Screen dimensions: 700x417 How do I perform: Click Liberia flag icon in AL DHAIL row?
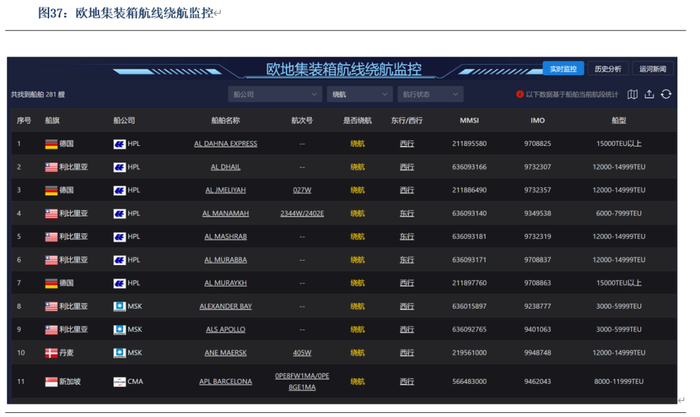(51, 167)
